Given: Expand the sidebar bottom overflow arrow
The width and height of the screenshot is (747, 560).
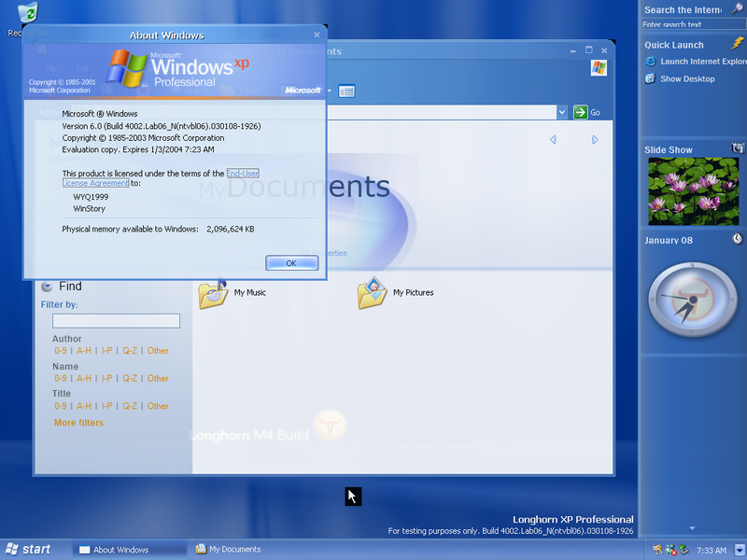Looking at the screenshot, I should point(692,529).
